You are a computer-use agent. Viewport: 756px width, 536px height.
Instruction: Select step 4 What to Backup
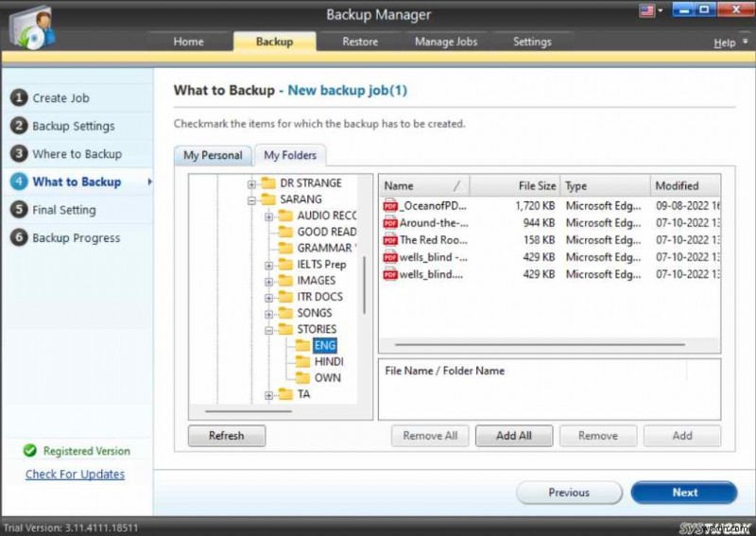tap(77, 182)
